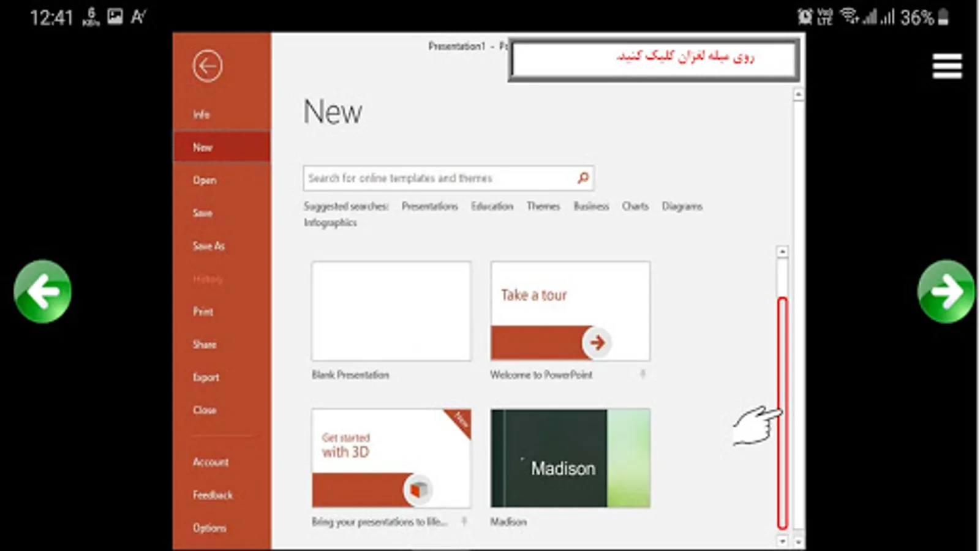Open the Share page
This screenshot has height=551, width=980.
pyautogui.click(x=205, y=345)
